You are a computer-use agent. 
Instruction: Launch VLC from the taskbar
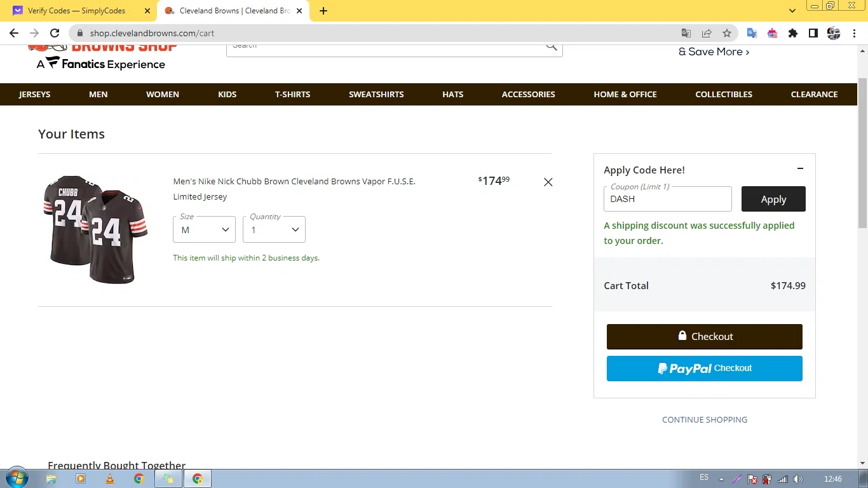[x=110, y=479]
